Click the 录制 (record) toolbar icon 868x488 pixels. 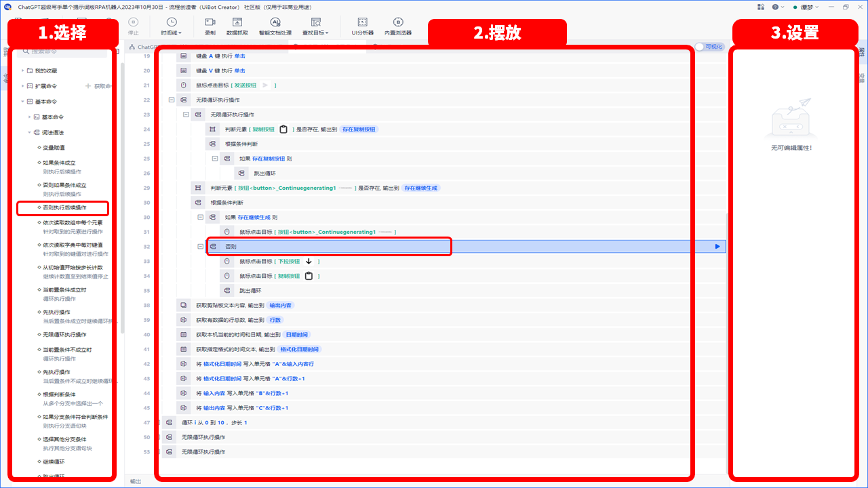click(210, 26)
